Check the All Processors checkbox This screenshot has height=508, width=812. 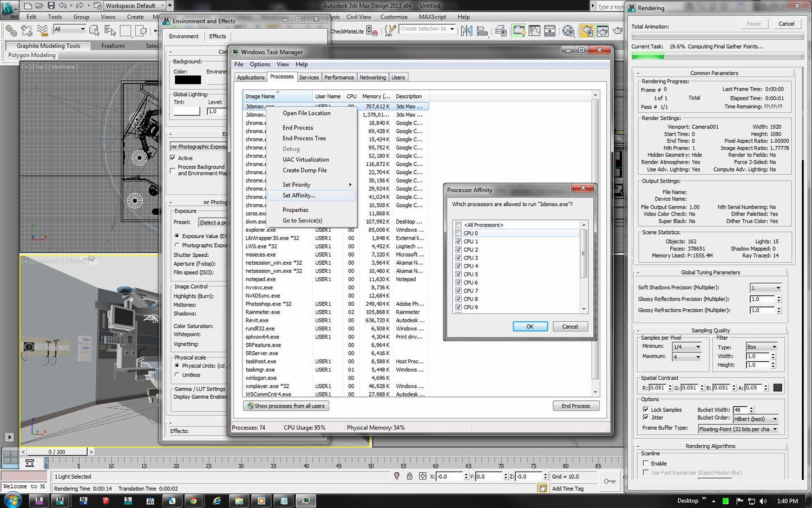click(x=459, y=225)
